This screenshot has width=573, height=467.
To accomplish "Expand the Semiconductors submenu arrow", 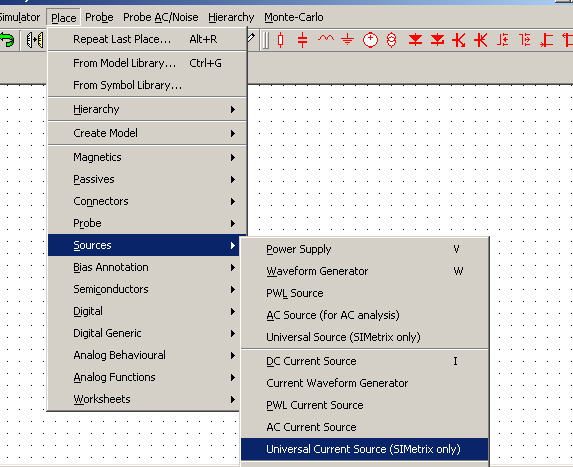I will click(233, 289).
